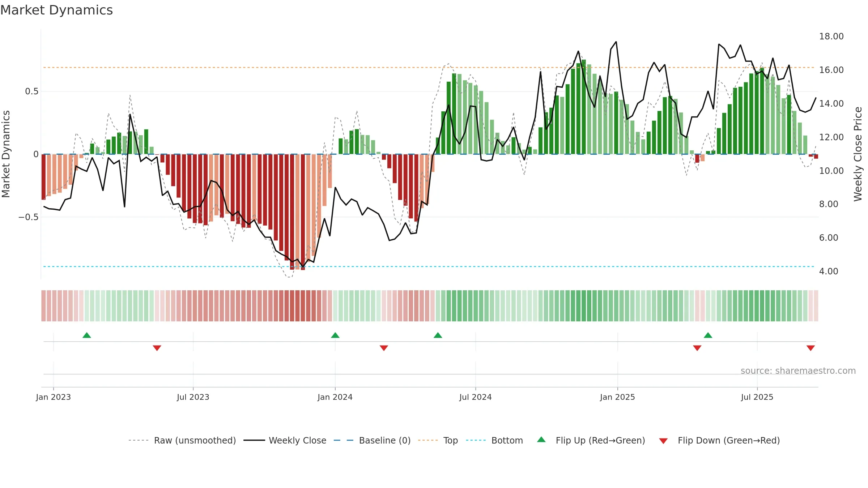Click the Jul 2024 date label
This screenshot has width=868, height=488.
tap(476, 397)
